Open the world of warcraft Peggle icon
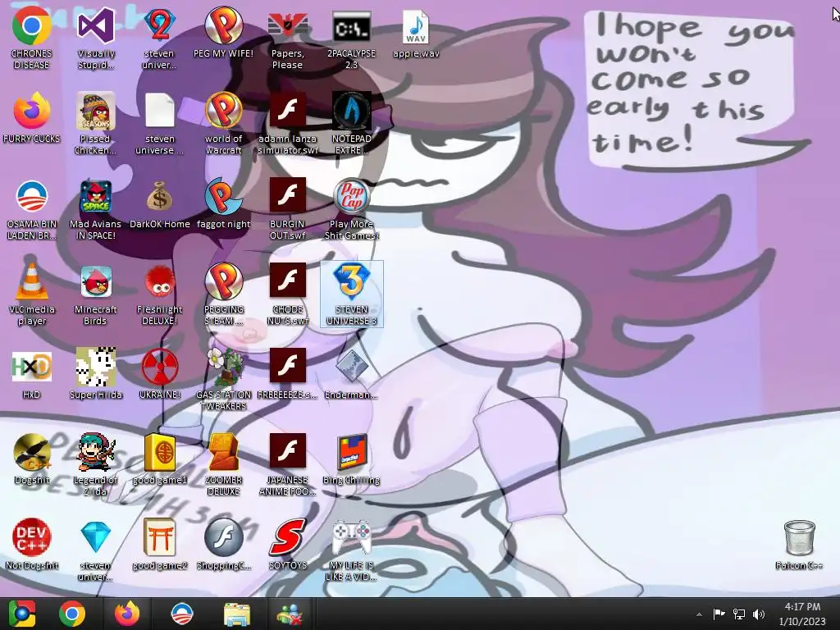Viewport: 840px width, 630px height. [x=223, y=125]
